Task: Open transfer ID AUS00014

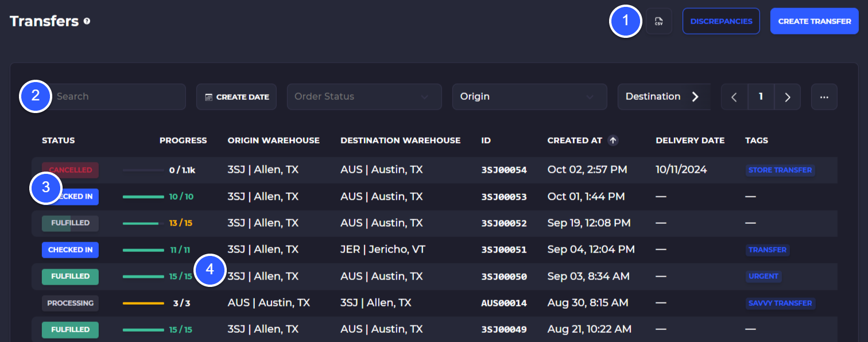Action: pyautogui.click(x=504, y=303)
